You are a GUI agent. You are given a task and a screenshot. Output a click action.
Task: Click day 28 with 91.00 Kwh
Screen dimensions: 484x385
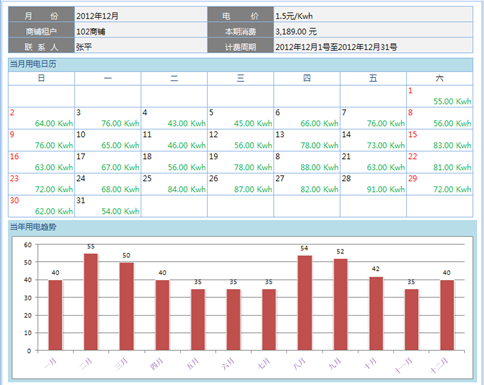tap(373, 184)
